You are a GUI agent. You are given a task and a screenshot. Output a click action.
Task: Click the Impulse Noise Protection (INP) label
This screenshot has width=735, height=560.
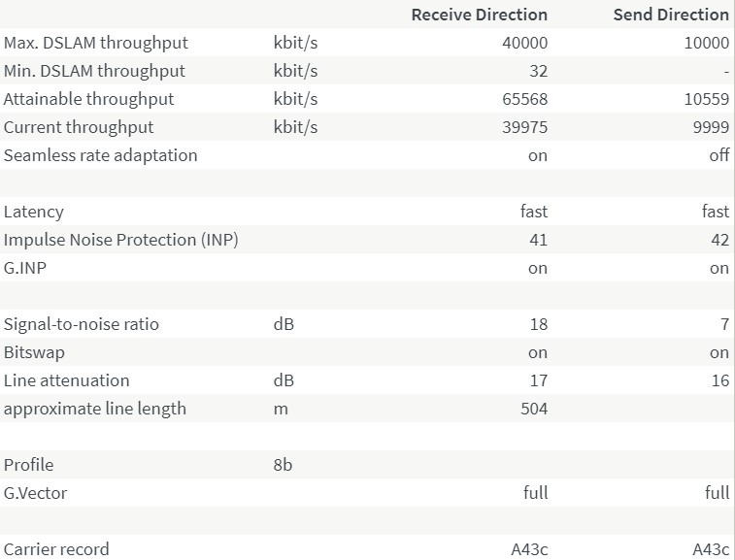[x=121, y=240]
